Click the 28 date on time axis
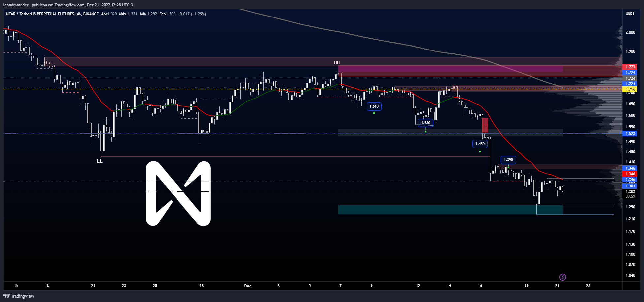The height and width of the screenshot is (302, 644). 201,286
